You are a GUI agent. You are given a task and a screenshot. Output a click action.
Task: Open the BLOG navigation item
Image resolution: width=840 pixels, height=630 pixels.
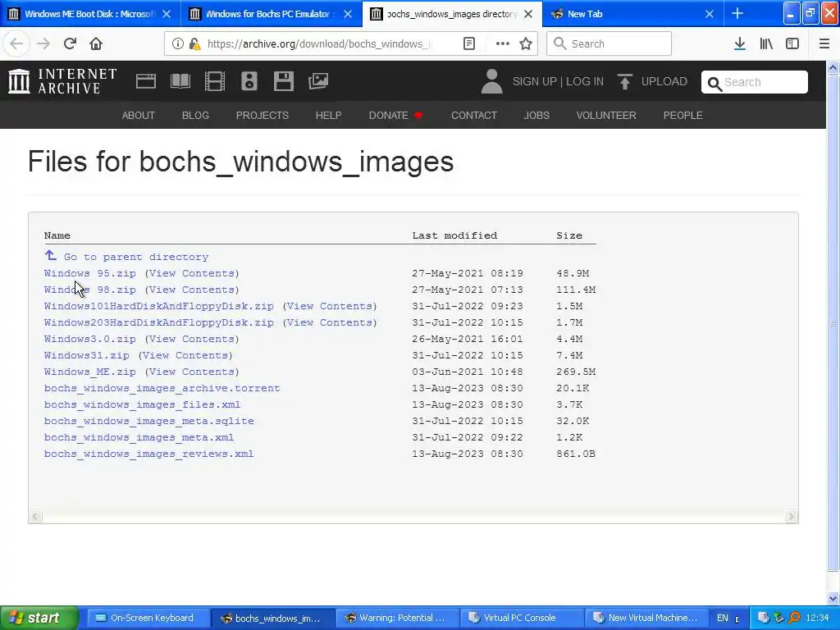(195, 115)
